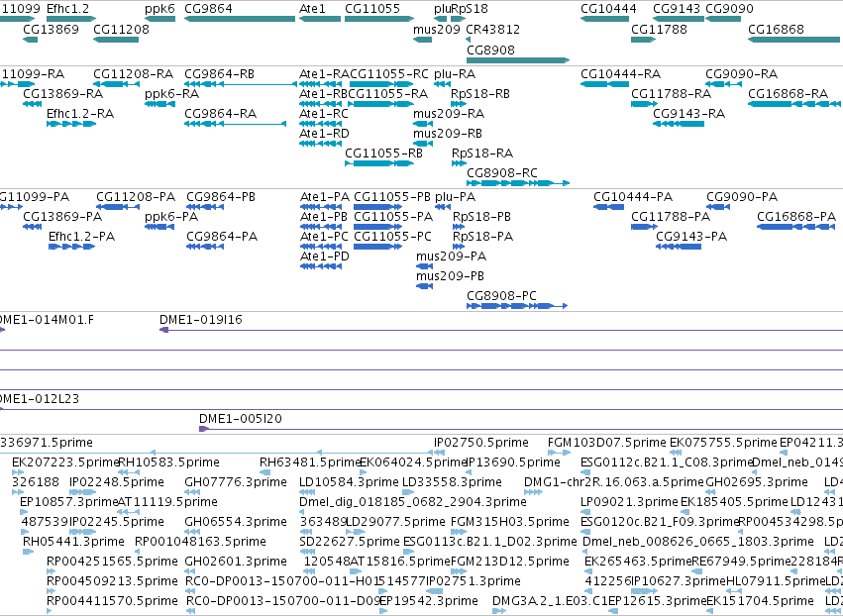Select transcript CG13869-RA
The height and width of the screenshot is (616, 843).
(x=33, y=104)
